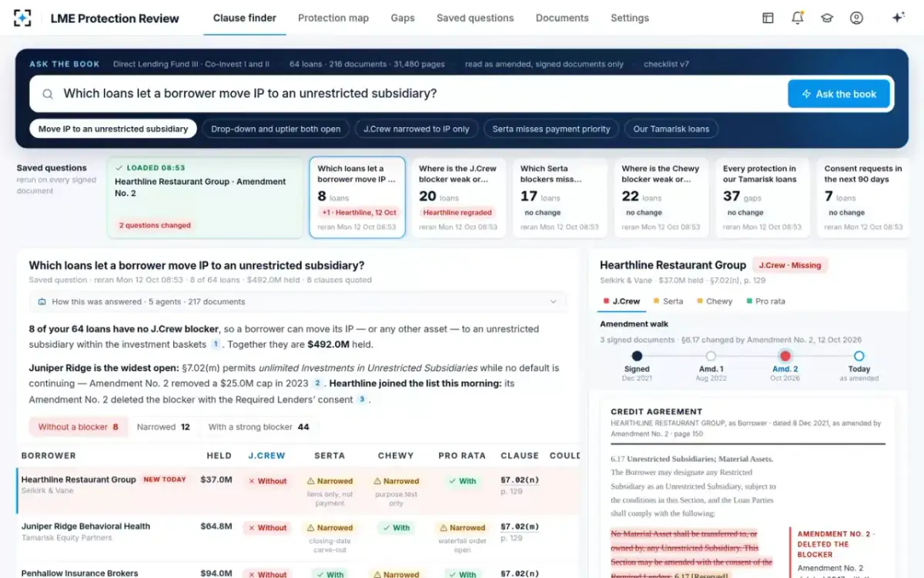Click the LME Protection Review app logo
The height and width of the screenshot is (578, 924).
[x=23, y=18]
